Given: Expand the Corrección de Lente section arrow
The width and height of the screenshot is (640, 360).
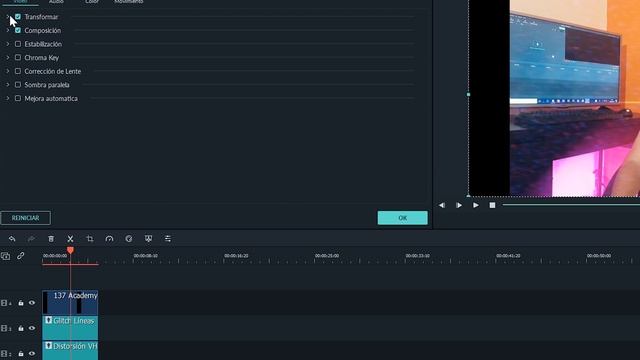Looking at the screenshot, I should pyautogui.click(x=7, y=71).
